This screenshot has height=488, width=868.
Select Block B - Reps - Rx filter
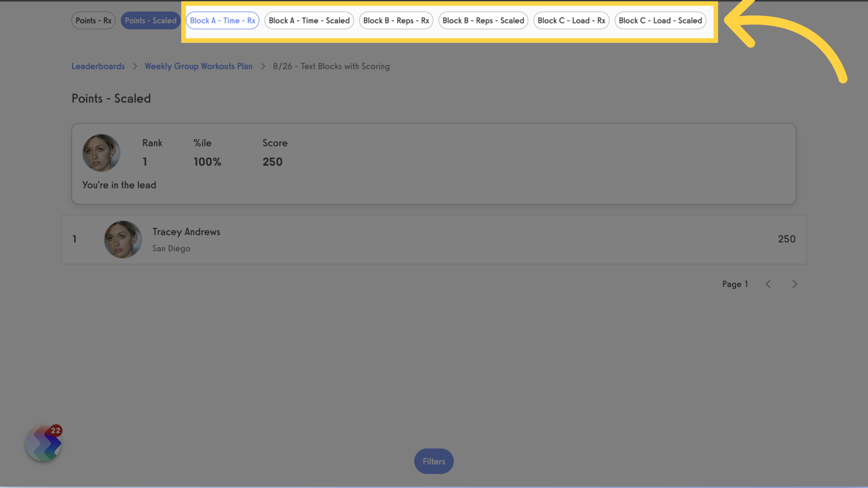click(396, 20)
